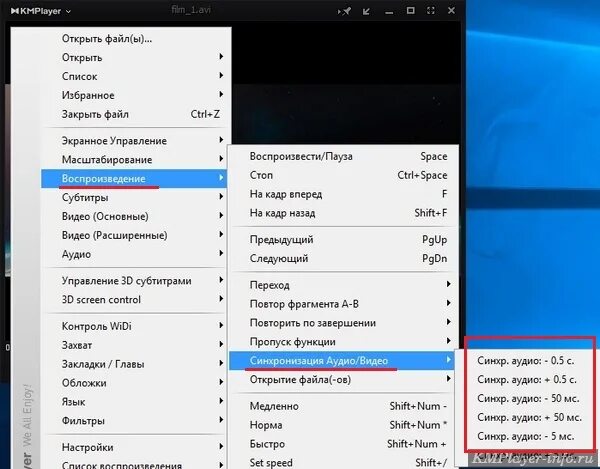Choose 'Следующий' in playback menu

[342, 258]
